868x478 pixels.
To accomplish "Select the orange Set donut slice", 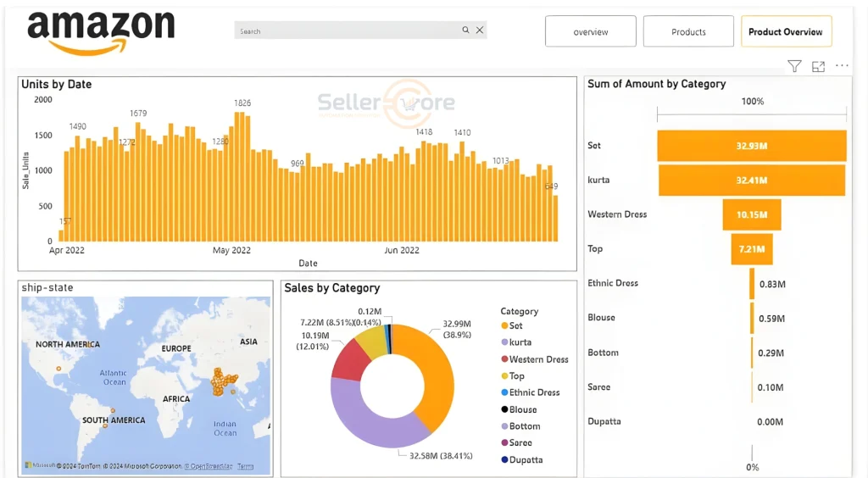I will pyautogui.click(x=437, y=372).
